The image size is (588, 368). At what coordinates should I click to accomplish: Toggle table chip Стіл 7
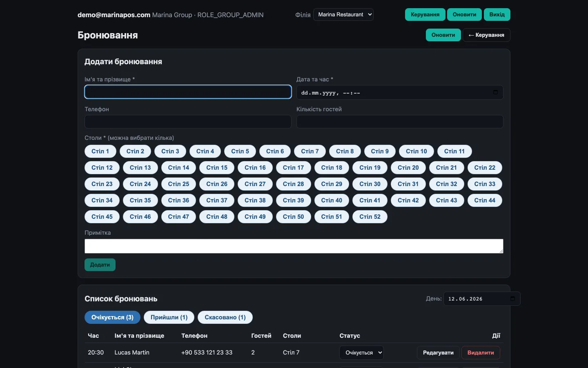click(310, 151)
